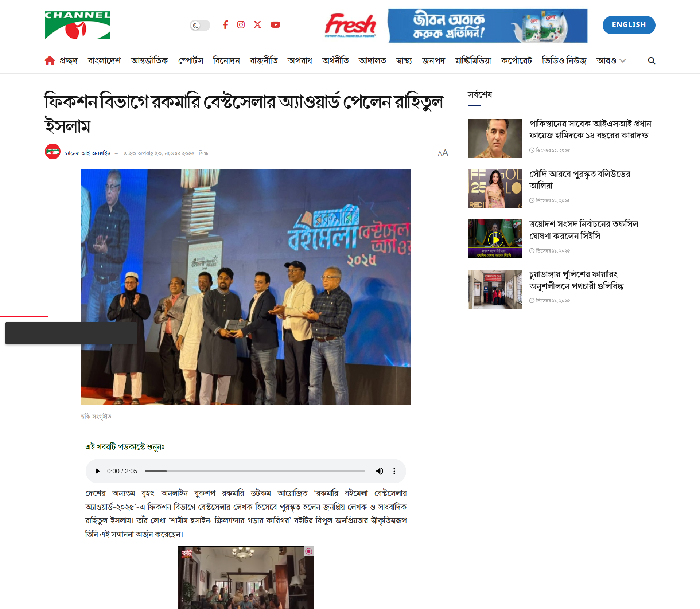Click the search magnifier icon
Viewport: 700px width, 609px height.
coord(652,60)
